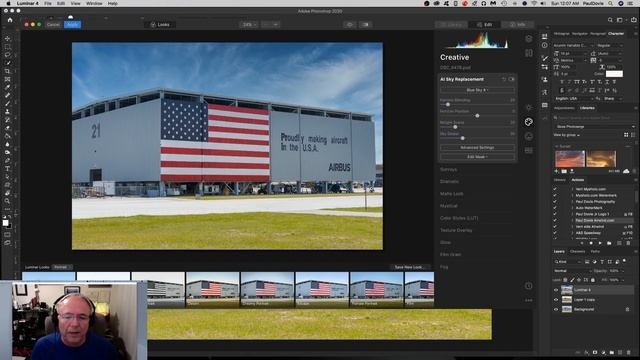Click the Horizon Blending slider handle

click(448, 105)
